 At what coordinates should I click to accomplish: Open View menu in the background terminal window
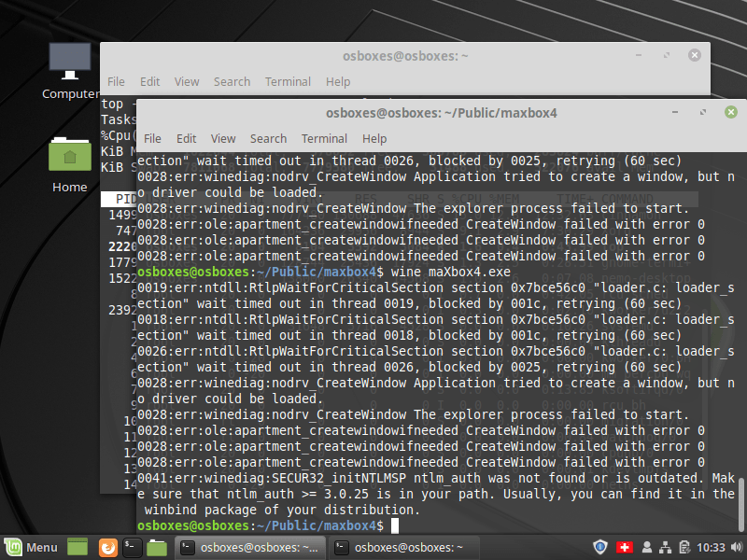point(187,81)
